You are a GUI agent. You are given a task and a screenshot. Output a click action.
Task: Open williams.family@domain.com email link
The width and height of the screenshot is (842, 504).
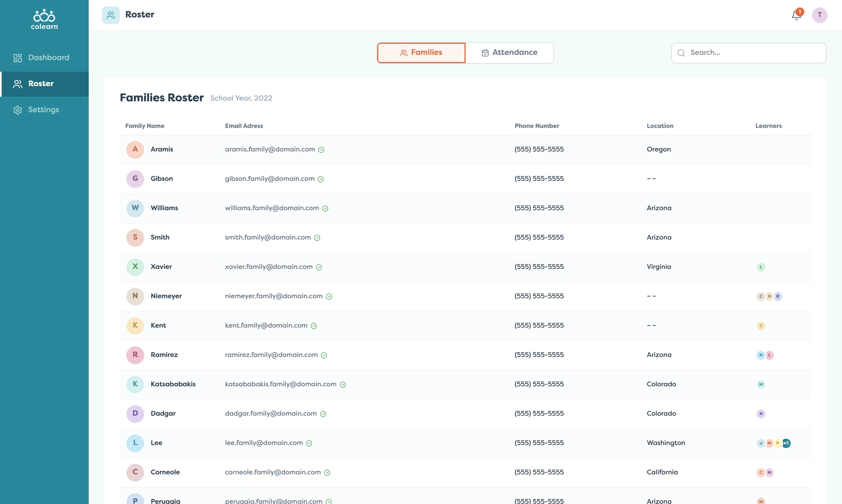pyautogui.click(x=272, y=208)
